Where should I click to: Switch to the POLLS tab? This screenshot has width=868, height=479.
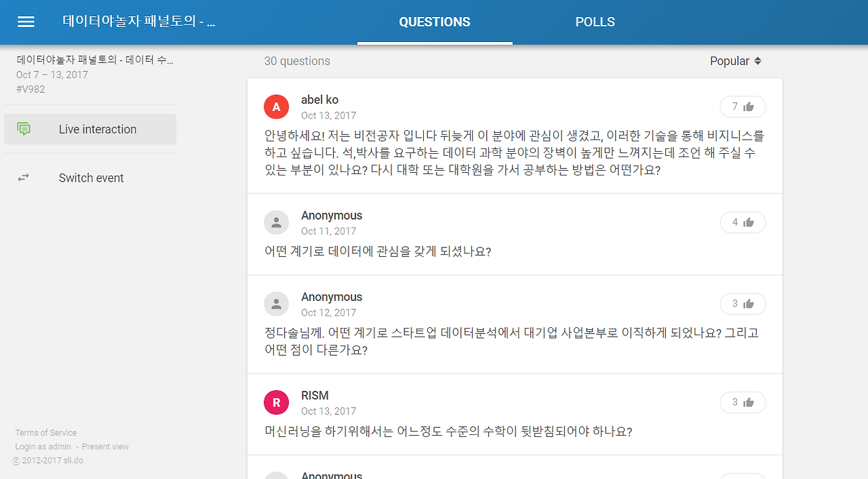(x=595, y=22)
